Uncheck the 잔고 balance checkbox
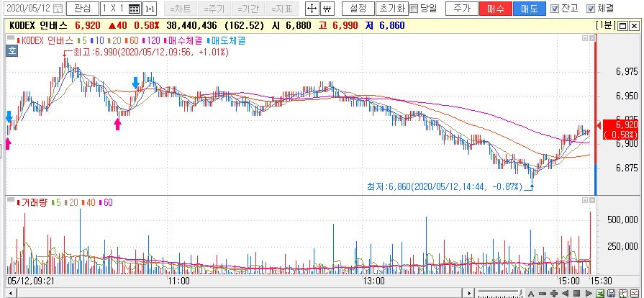Viewport: 644px width, 298px height. [x=555, y=8]
